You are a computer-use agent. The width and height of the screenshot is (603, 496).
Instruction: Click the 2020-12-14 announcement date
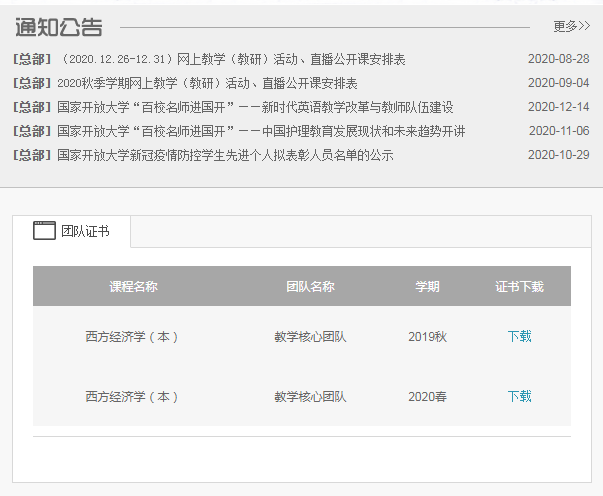tap(558, 108)
